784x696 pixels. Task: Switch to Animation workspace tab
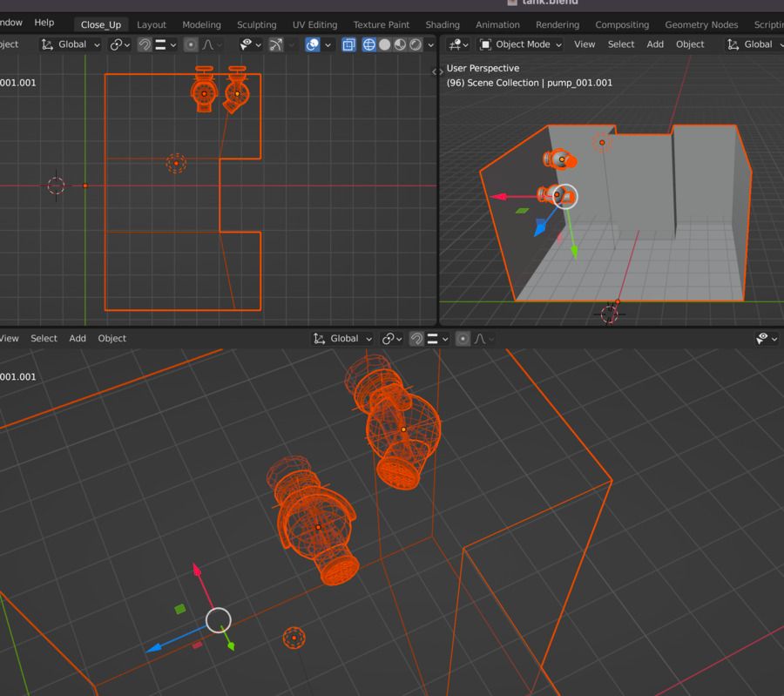(497, 24)
